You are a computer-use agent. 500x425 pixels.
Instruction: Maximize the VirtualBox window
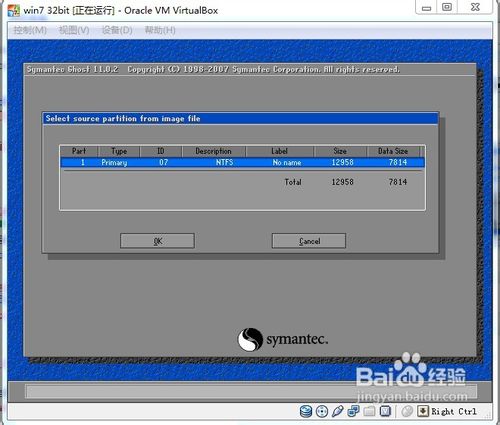[447, 8]
